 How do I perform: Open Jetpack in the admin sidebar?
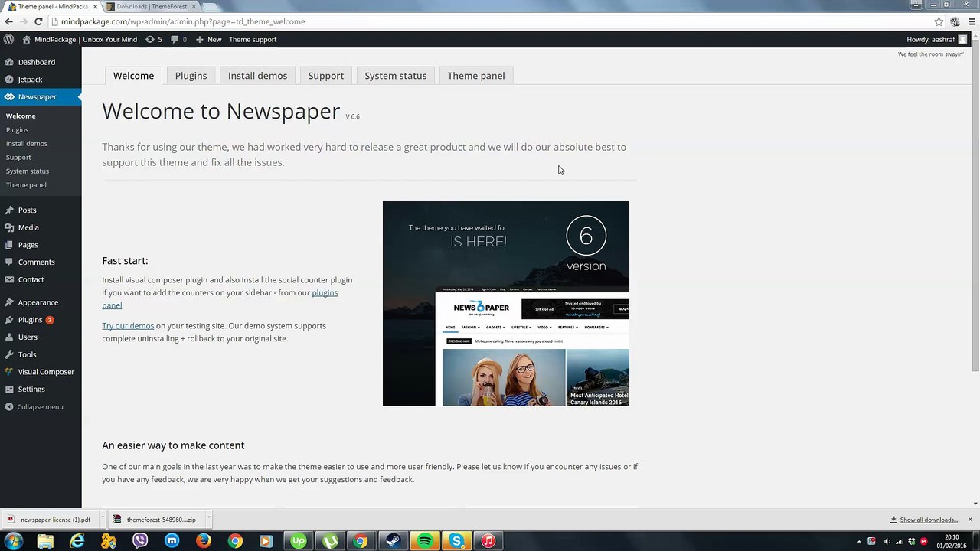pos(30,80)
